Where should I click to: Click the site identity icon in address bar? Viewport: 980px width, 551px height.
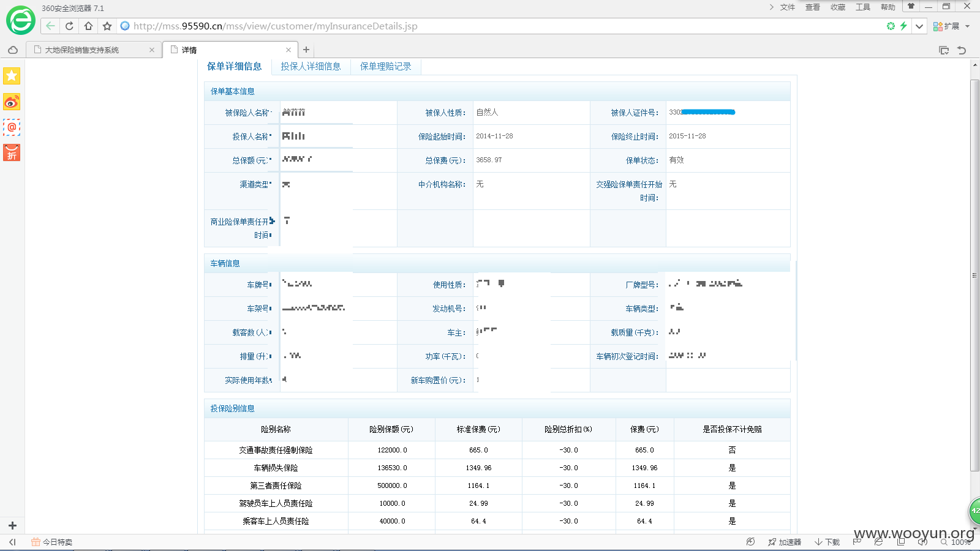tap(125, 26)
